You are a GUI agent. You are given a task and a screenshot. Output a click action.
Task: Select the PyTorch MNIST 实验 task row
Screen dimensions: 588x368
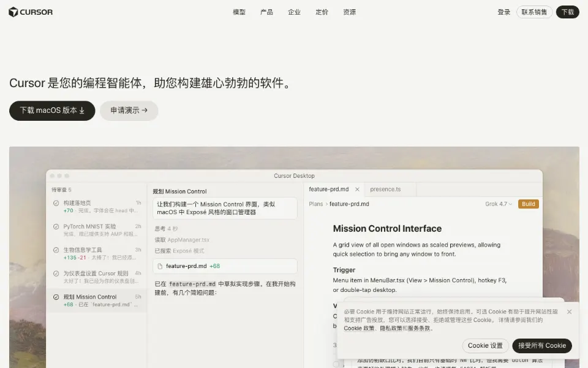pos(97,230)
